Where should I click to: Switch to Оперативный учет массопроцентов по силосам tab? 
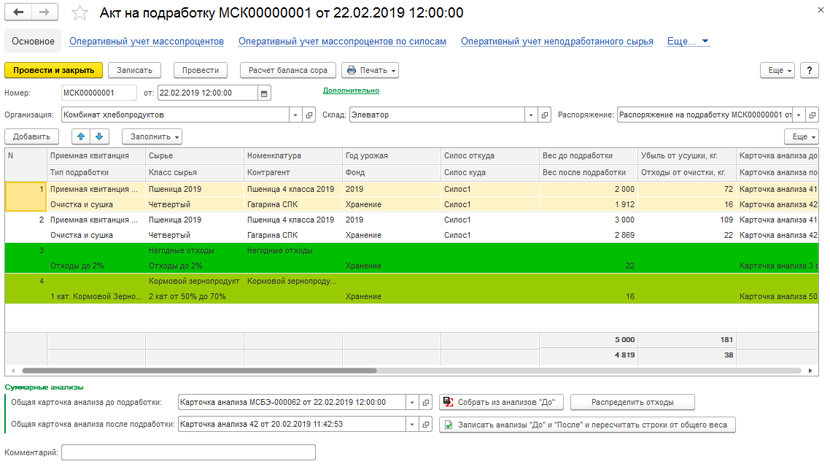342,41
